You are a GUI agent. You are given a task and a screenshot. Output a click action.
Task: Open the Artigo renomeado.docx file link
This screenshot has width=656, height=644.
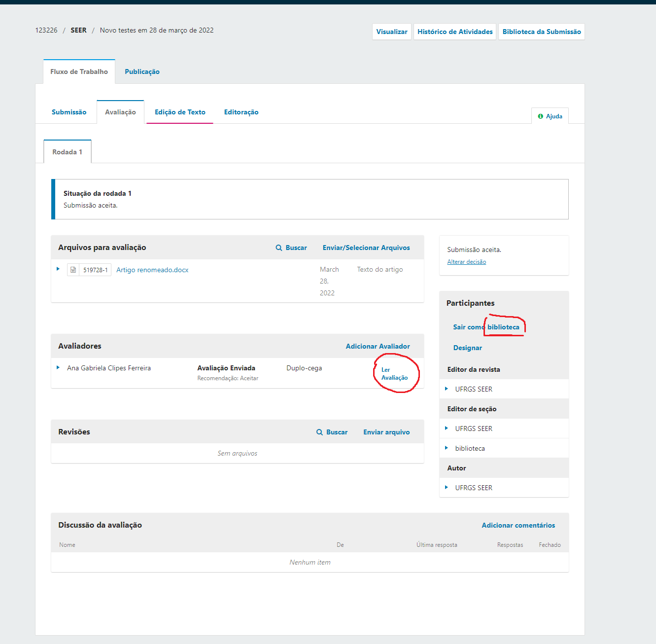pos(152,270)
